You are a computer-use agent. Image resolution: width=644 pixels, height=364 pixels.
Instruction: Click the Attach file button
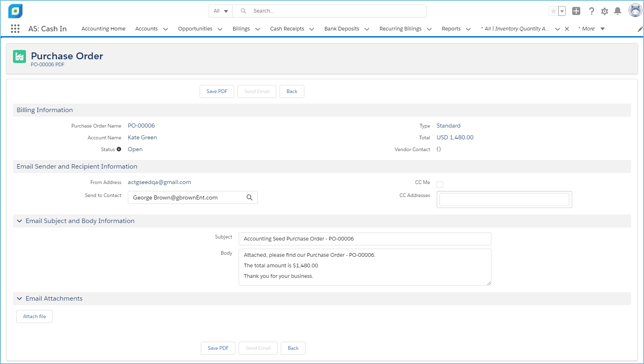tap(34, 316)
